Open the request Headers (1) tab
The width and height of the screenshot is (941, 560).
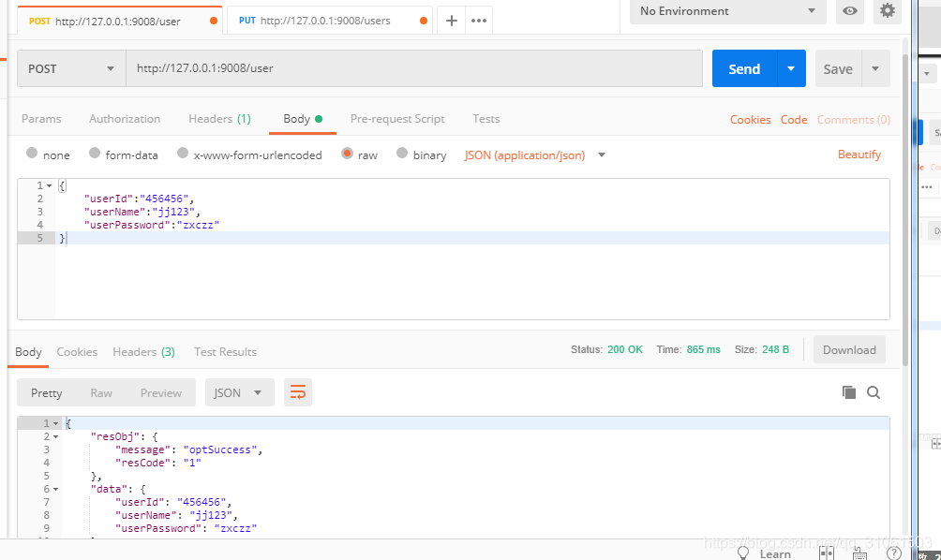click(219, 119)
